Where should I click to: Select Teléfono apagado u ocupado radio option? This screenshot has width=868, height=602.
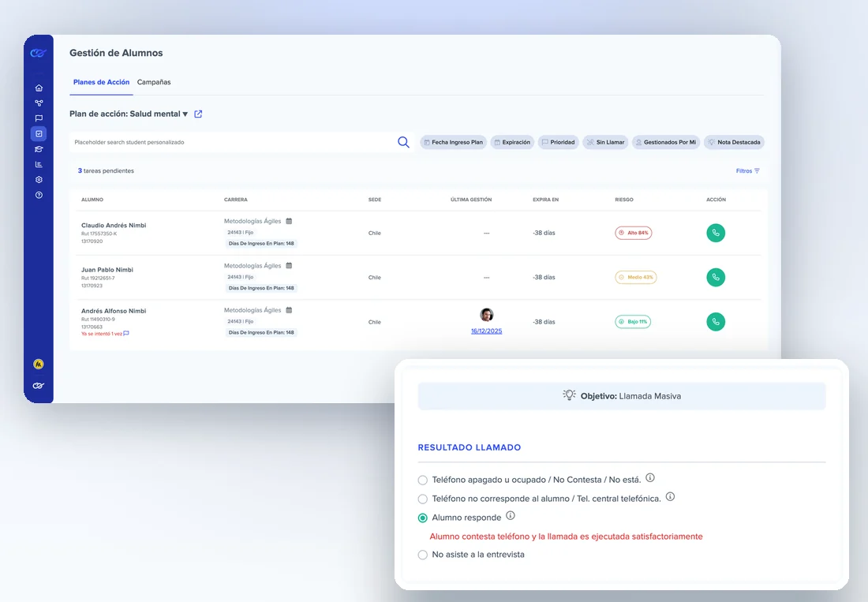tap(423, 480)
